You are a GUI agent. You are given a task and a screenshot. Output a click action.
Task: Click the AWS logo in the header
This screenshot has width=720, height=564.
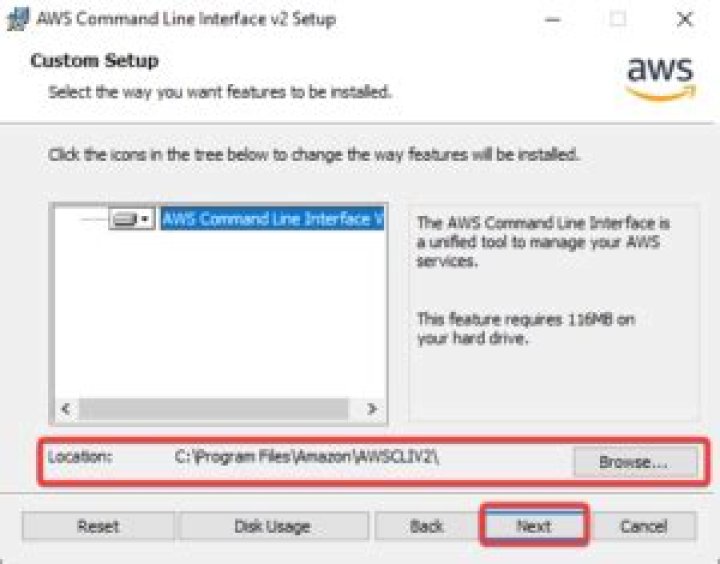tap(659, 77)
